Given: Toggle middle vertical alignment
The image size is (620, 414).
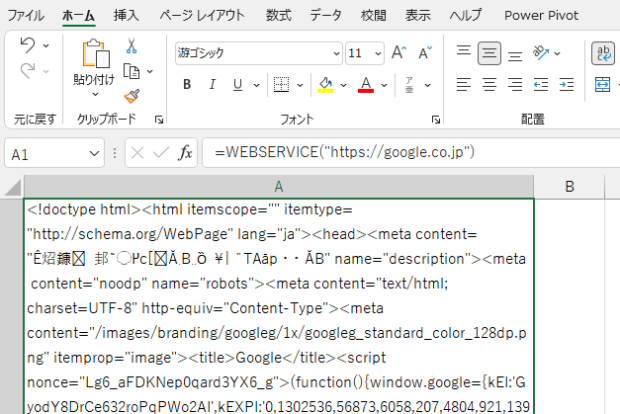Looking at the screenshot, I should pyautogui.click(x=489, y=53).
